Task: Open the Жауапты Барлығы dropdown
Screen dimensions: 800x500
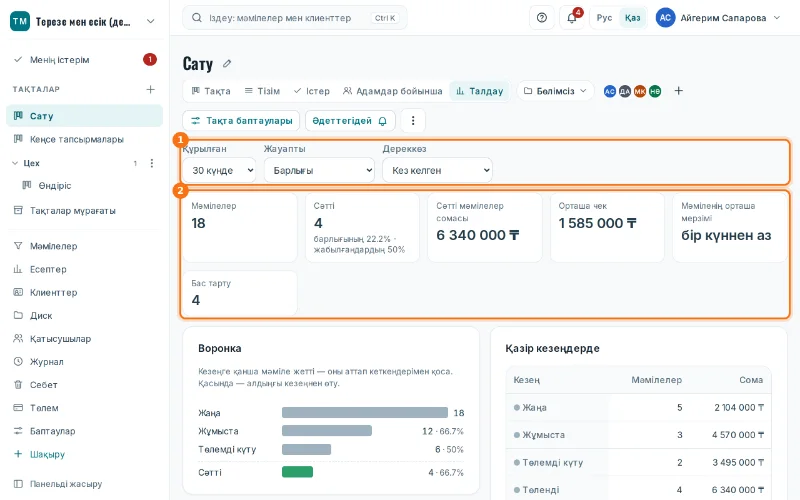Action: tap(319, 170)
